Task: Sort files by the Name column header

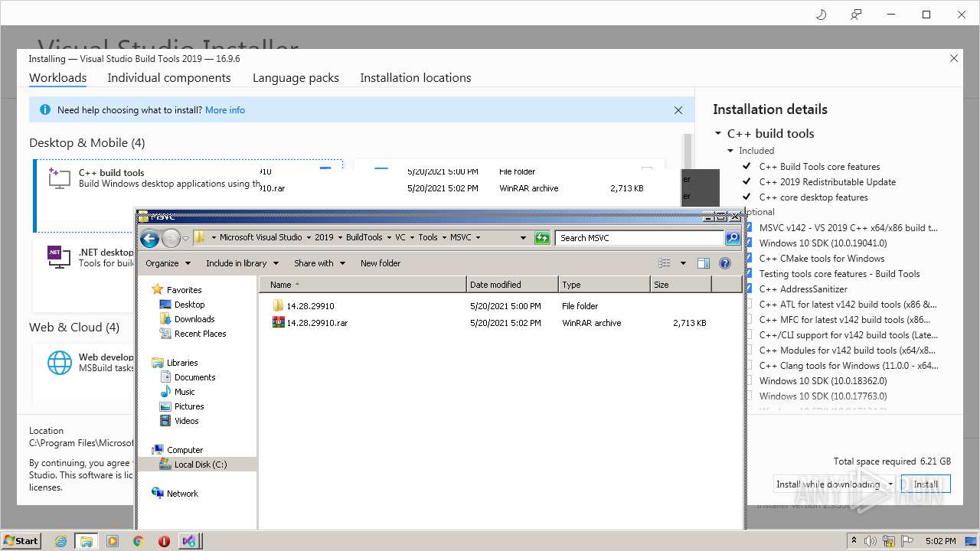Action: (363, 285)
